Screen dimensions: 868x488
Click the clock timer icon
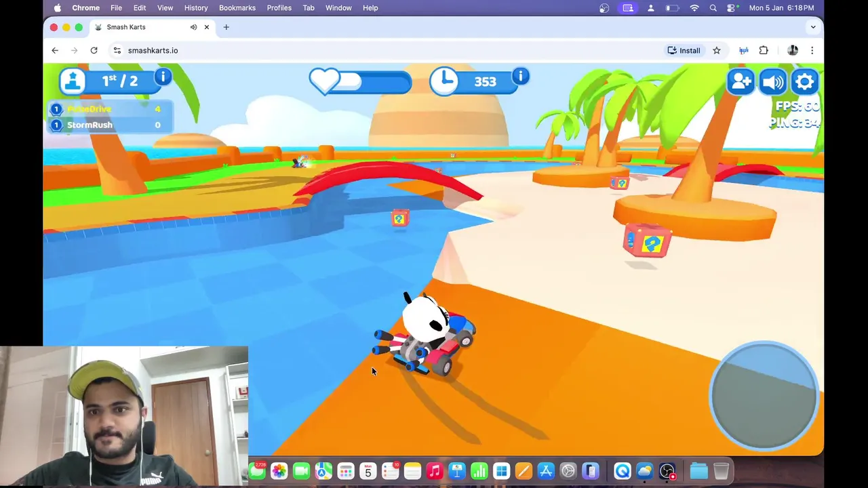444,81
